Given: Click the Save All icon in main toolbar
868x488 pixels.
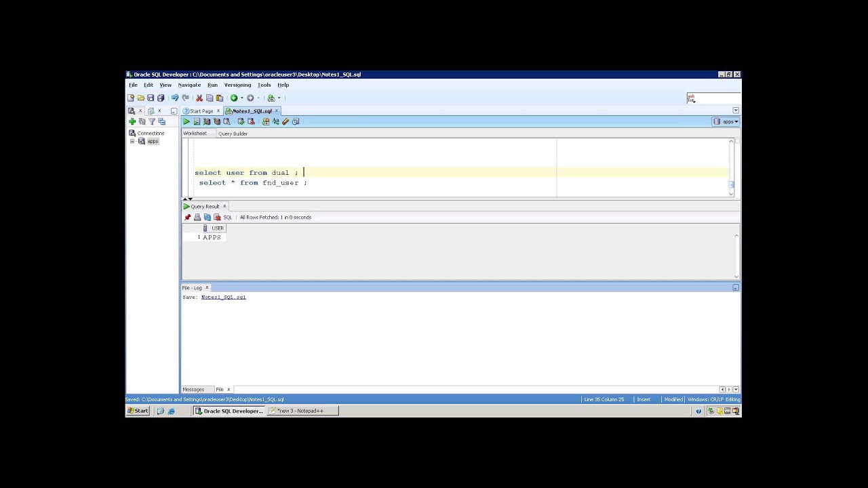Looking at the screenshot, I should [x=161, y=98].
